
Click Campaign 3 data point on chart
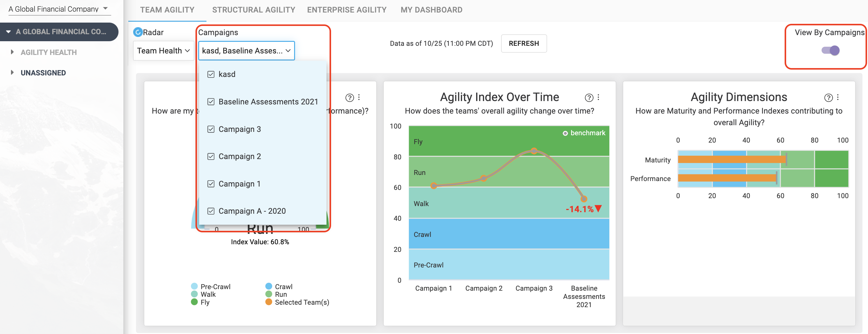click(x=534, y=151)
